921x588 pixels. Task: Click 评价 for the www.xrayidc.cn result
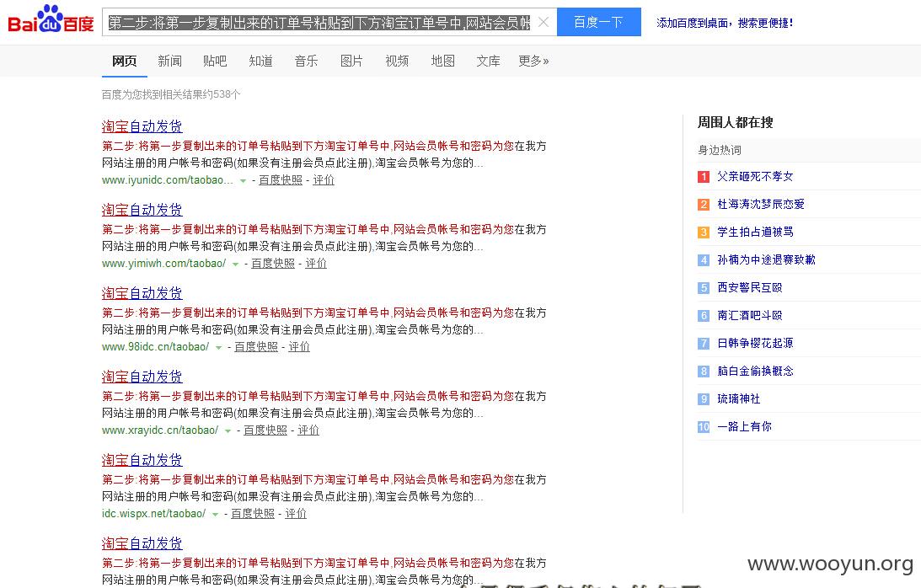coord(308,430)
